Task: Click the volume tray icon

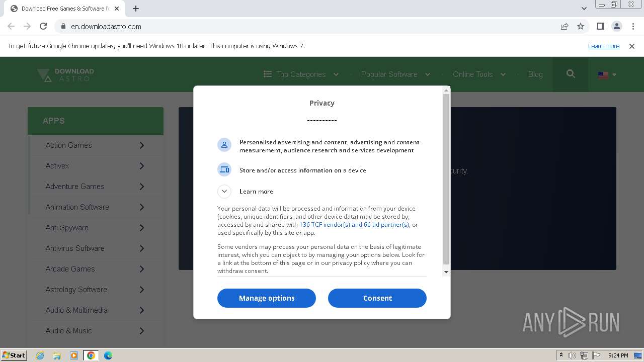Action: click(x=572, y=355)
